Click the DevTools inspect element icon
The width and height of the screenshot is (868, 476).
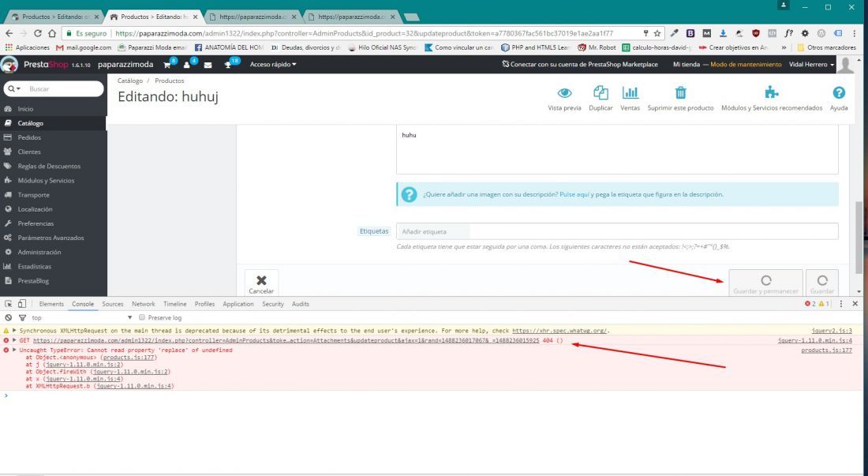pyautogui.click(x=9, y=304)
